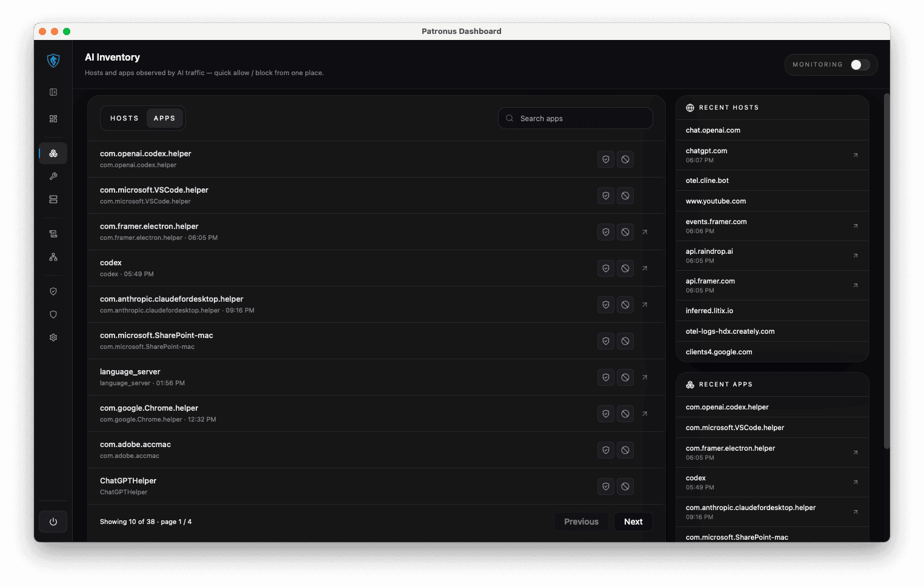Open the dashboard grid icon in sidebar
The width and height of the screenshot is (924, 587).
coord(53,119)
